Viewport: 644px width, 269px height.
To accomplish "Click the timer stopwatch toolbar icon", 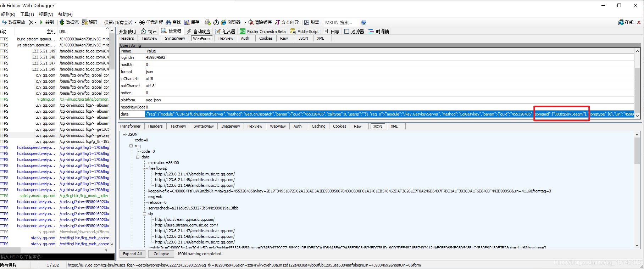I will (x=216, y=22).
